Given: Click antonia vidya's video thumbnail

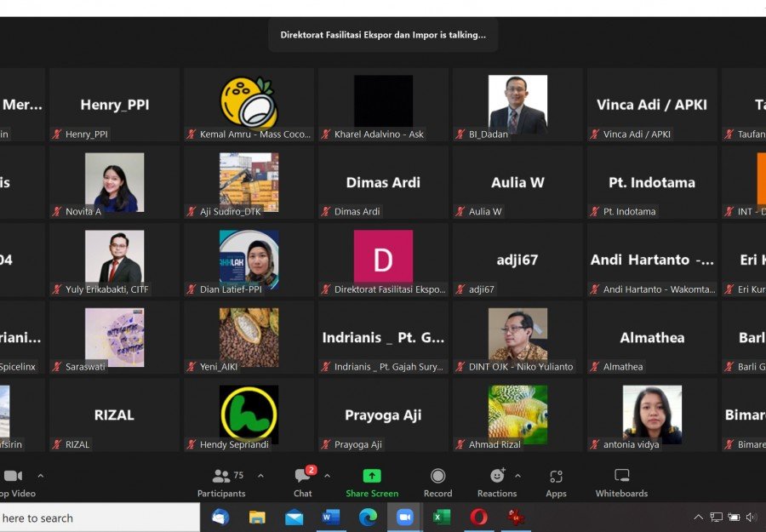Looking at the screenshot, I should pyautogui.click(x=652, y=415).
